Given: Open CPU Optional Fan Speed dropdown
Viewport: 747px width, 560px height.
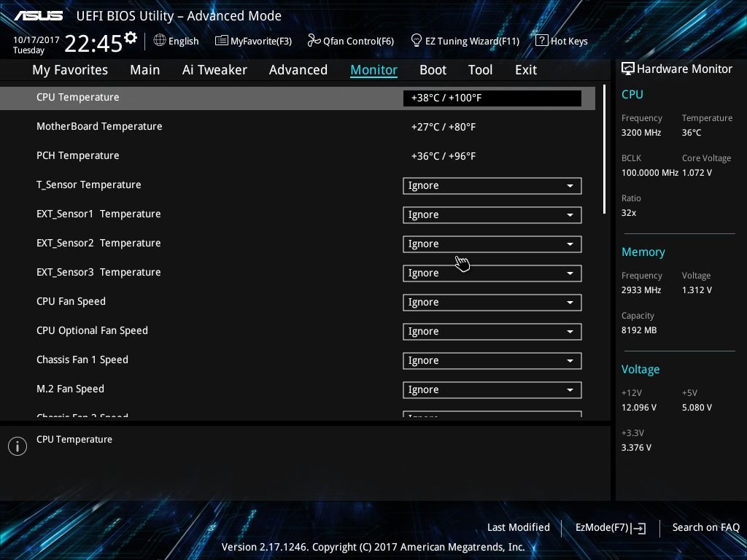Looking at the screenshot, I should pos(492,332).
